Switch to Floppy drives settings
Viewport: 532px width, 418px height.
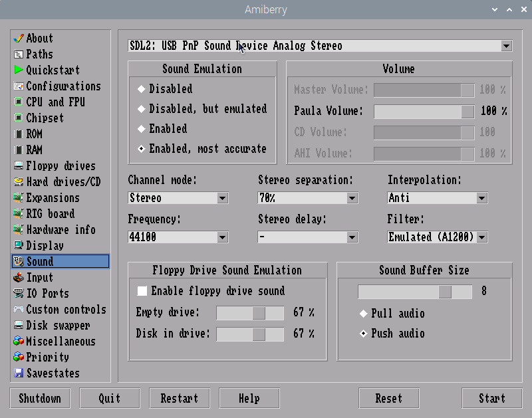tap(61, 165)
